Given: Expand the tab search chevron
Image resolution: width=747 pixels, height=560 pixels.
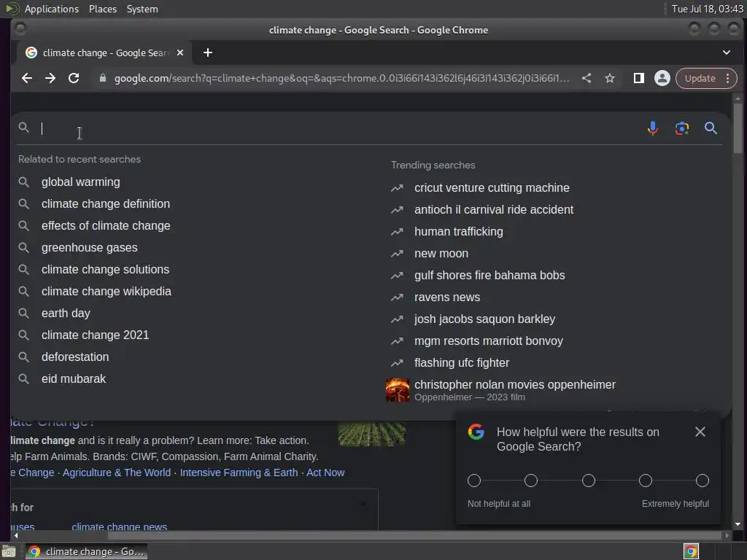Looking at the screenshot, I should (x=726, y=52).
